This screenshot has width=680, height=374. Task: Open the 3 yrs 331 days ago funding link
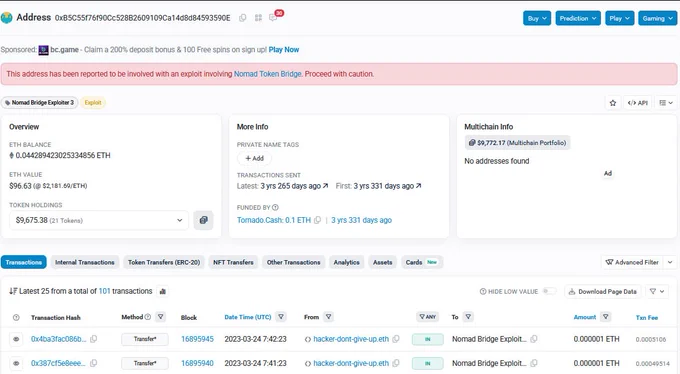pos(361,220)
